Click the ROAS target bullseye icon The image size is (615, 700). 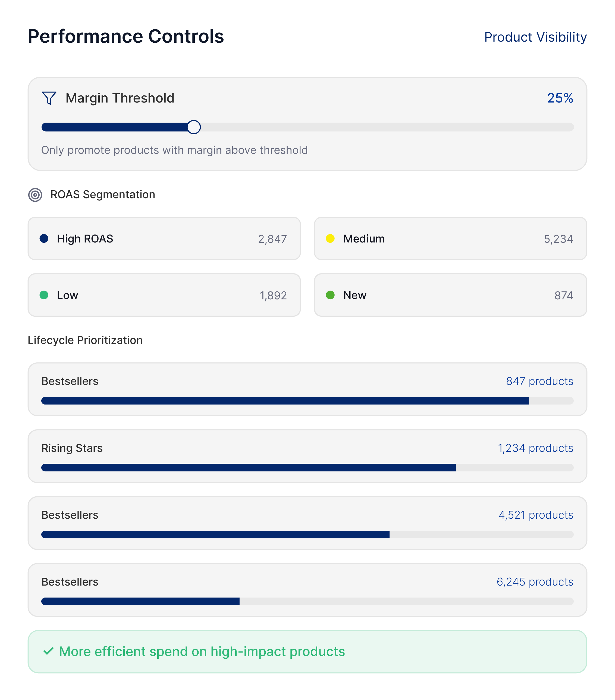35,195
